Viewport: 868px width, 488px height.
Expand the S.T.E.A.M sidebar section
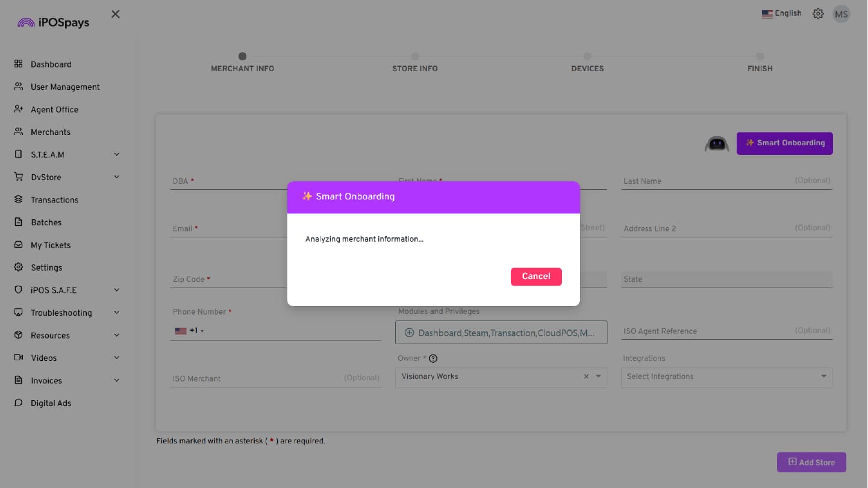tap(116, 155)
